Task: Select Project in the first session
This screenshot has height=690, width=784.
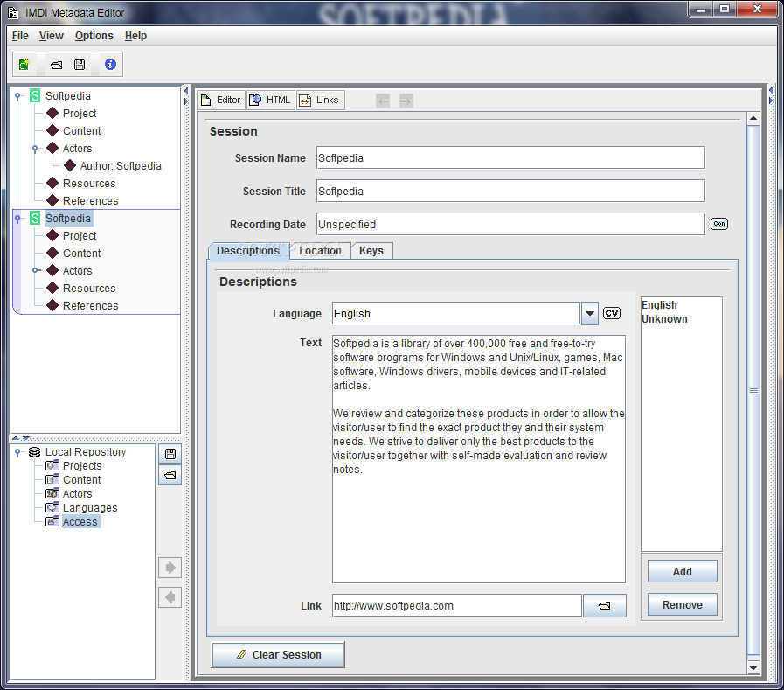Action: [80, 113]
